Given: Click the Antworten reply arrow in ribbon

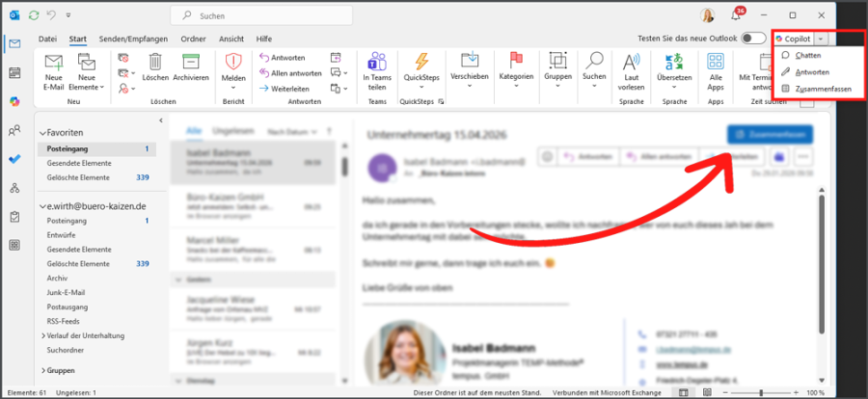Looking at the screenshot, I should coord(264,58).
